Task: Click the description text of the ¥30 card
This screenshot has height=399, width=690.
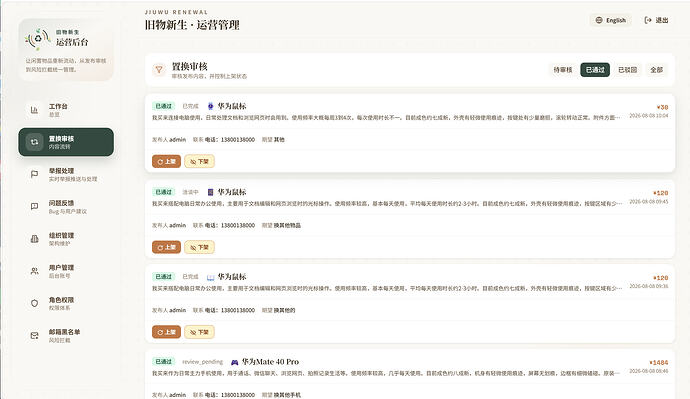Action: 386,118
